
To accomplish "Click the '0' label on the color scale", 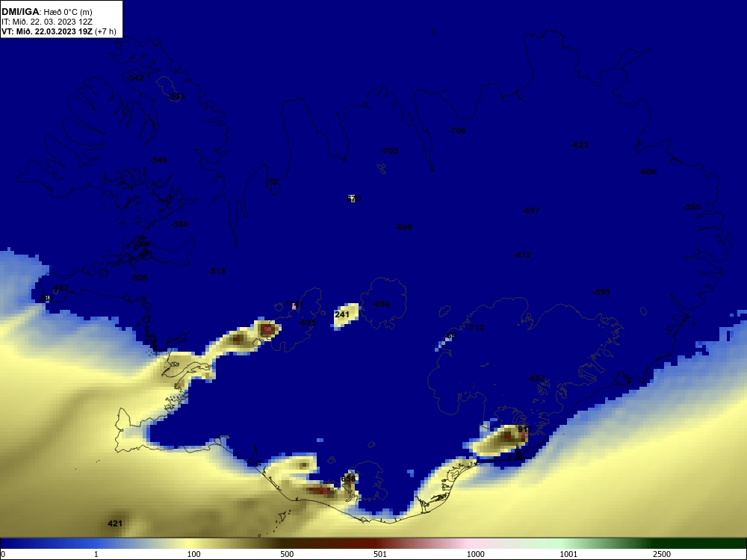I will coord(3,554).
